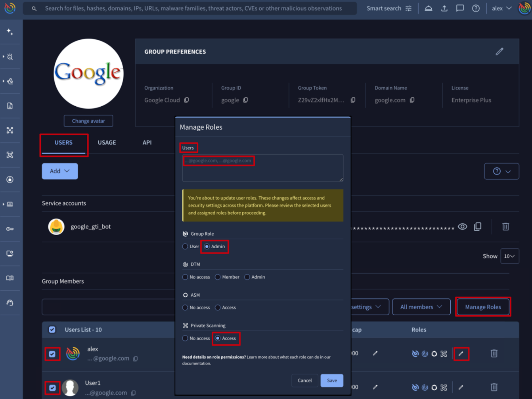Screen dimensions: 532x399
Task: Select the Group Role Admin radio
Action: tap(207, 247)
